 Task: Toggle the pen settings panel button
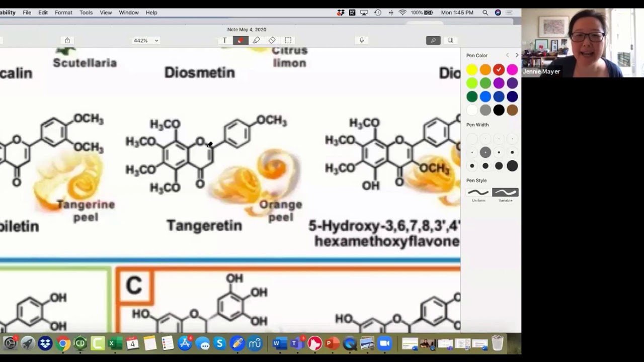point(433,40)
